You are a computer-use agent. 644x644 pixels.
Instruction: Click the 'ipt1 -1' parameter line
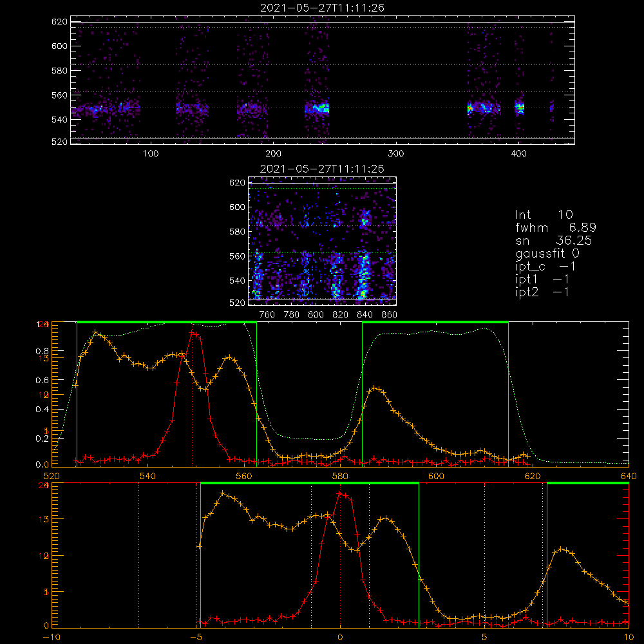click(x=542, y=279)
